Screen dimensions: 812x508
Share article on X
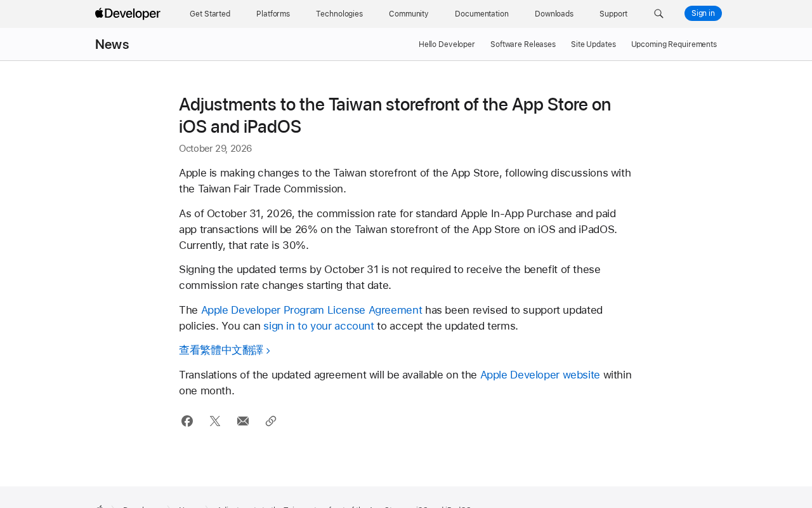coord(215,421)
